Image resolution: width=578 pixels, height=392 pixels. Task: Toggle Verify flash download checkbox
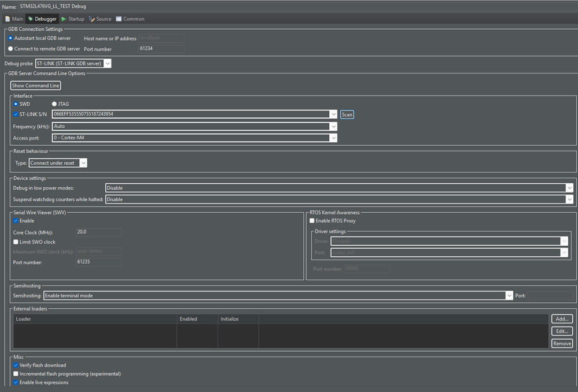click(x=16, y=365)
